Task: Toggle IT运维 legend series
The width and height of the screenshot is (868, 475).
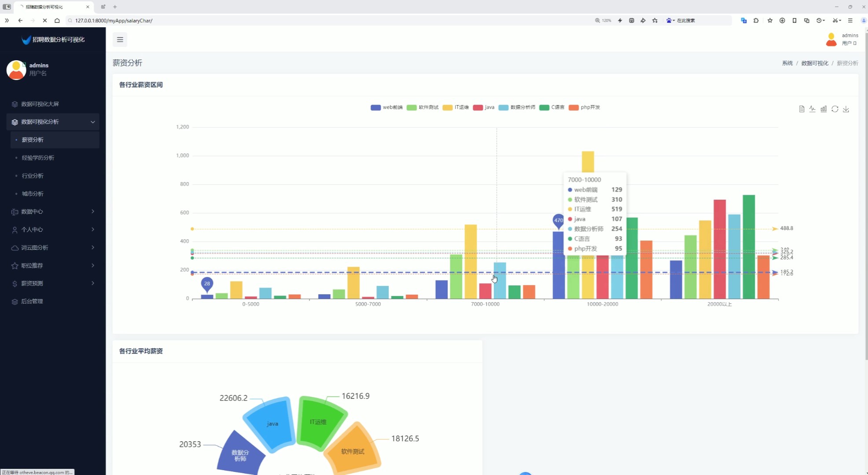Action: tap(456, 107)
